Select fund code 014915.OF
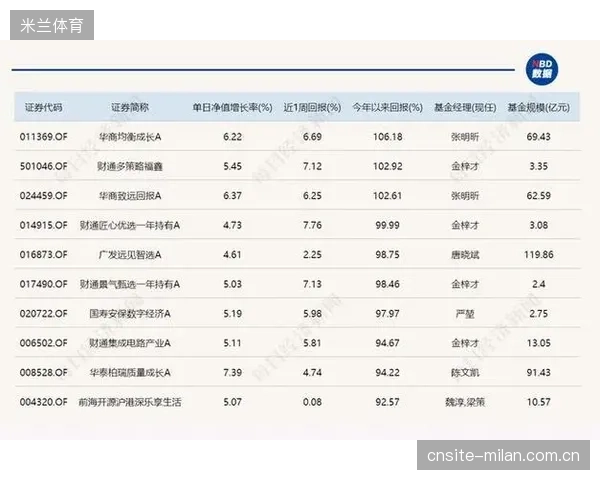The width and height of the screenshot is (600, 480). click(x=44, y=225)
